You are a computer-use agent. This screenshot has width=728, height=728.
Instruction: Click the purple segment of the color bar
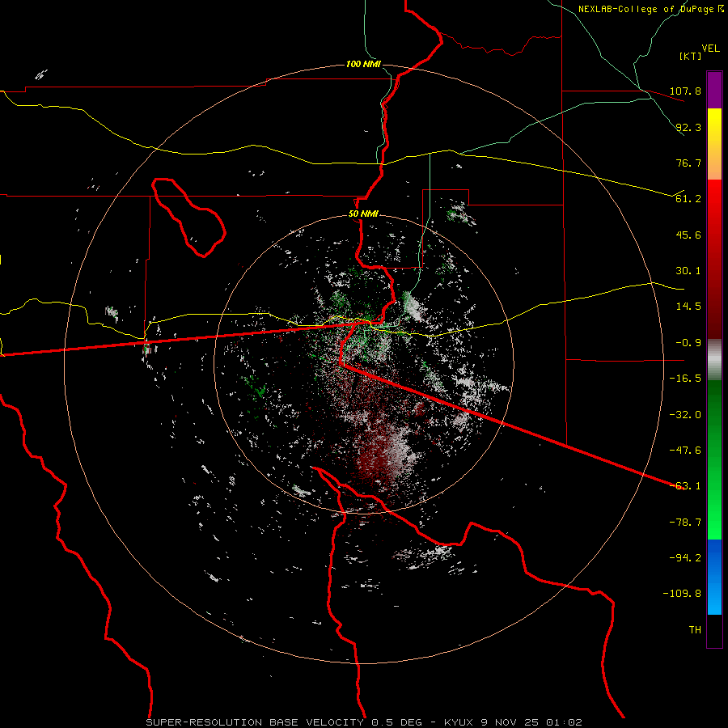[714, 90]
